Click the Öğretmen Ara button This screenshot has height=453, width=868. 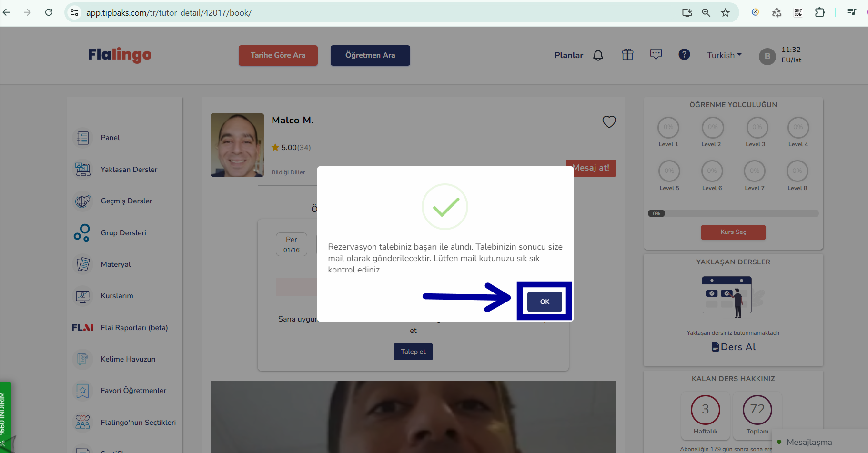pos(370,55)
